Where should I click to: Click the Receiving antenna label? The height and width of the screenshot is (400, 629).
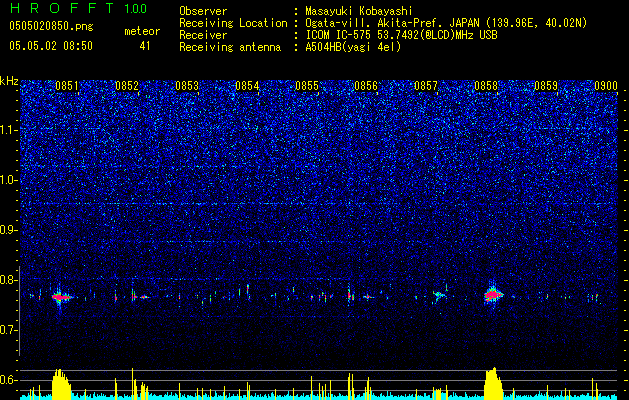230,47
